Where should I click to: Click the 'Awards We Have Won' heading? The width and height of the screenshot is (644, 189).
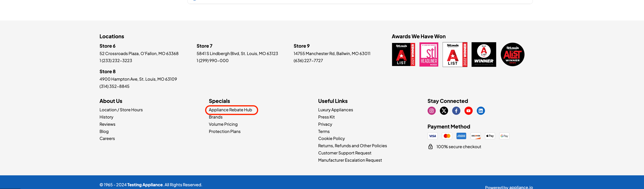click(x=418, y=37)
